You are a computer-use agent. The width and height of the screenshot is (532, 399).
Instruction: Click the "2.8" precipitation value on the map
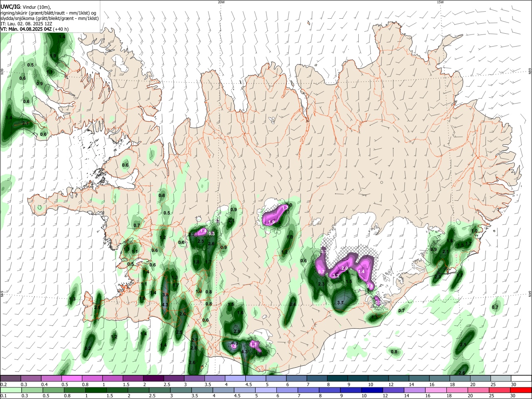(194, 348)
